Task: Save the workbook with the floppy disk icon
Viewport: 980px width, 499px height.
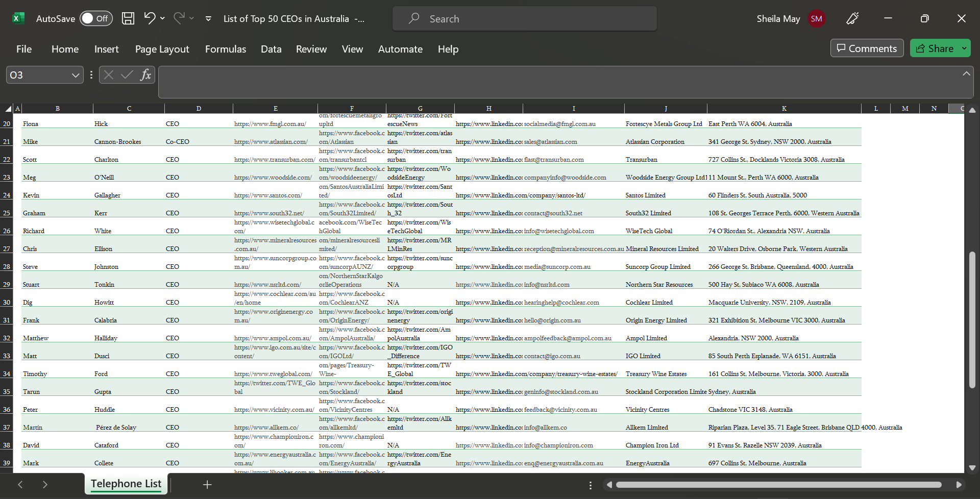Action: pyautogui.click(x=128, y=18)
